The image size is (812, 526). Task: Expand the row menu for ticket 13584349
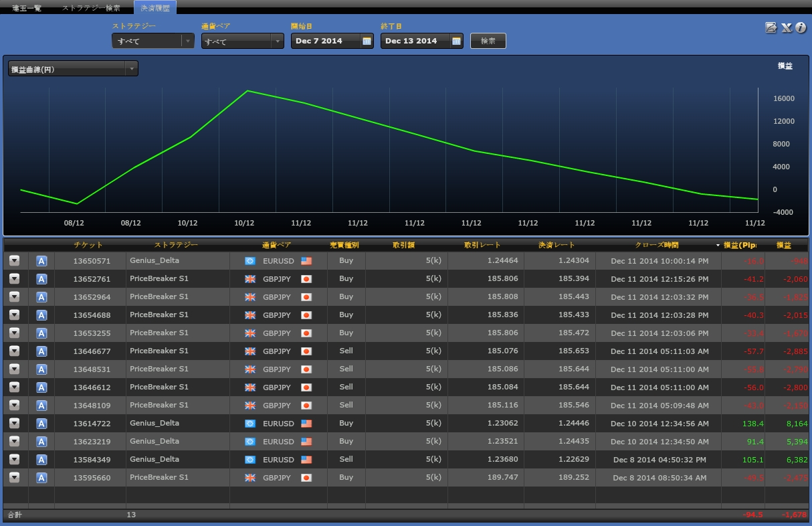coord(14,460)
